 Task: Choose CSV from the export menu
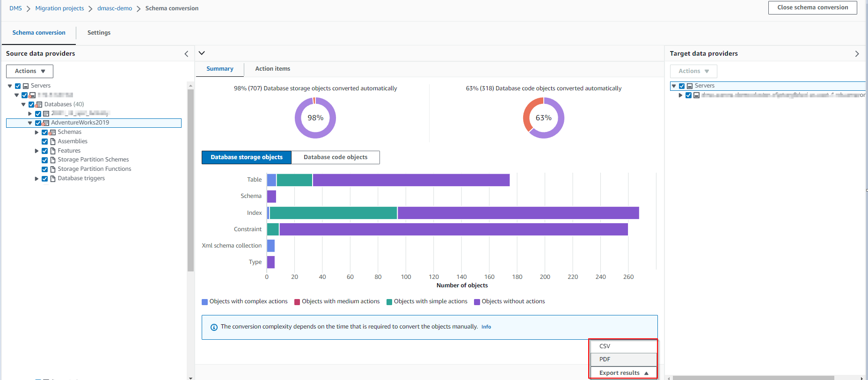click(623, 346)
